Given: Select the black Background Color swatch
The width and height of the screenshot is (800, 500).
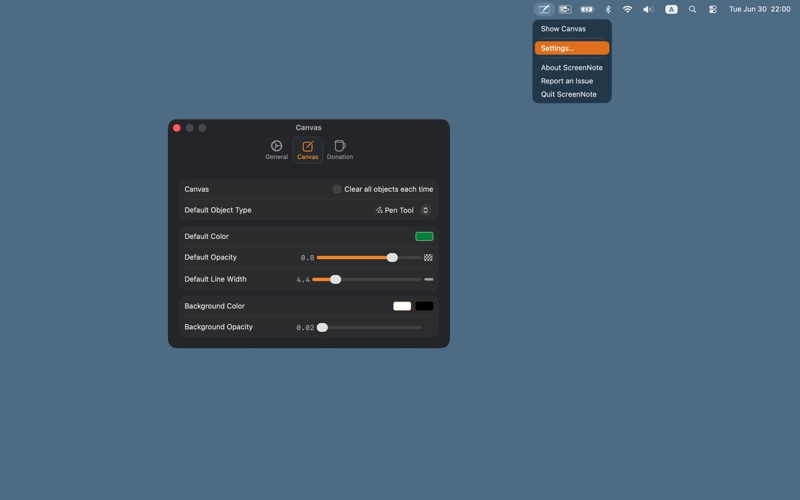Looking at the screenshot, I should 424,306.
